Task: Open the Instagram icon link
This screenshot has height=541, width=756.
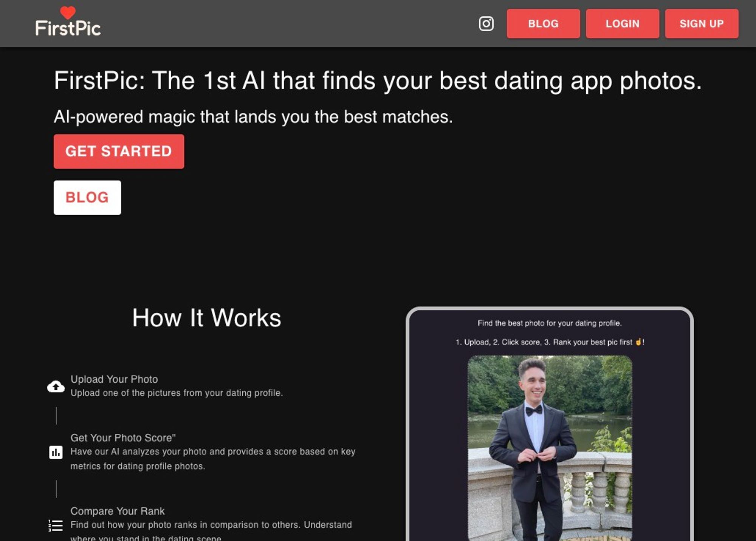Action: coord(486,23)
